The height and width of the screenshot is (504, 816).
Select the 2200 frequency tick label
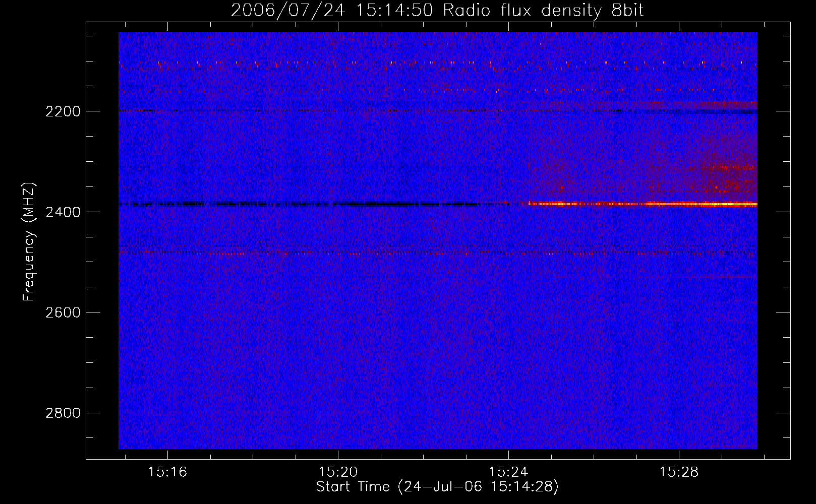point(63,111)
